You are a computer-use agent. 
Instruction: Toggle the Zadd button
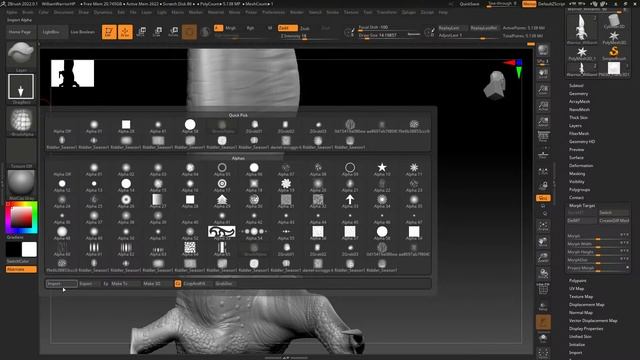tap(287, 28)
